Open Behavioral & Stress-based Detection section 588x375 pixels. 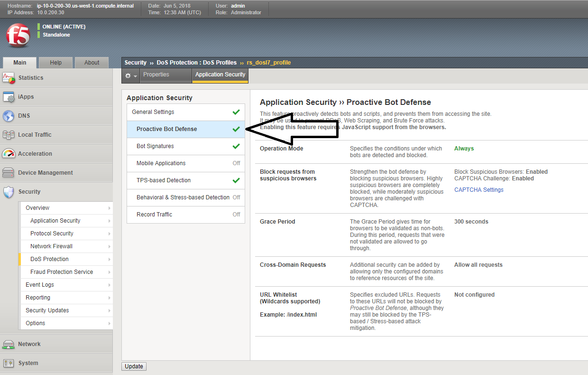[186, 197]
